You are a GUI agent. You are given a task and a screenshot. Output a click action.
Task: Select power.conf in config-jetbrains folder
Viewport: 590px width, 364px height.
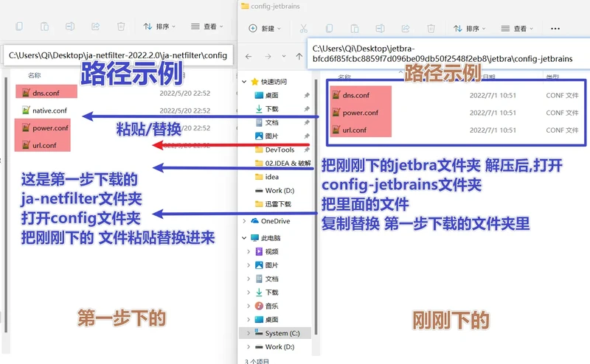[x=360, y=113]
